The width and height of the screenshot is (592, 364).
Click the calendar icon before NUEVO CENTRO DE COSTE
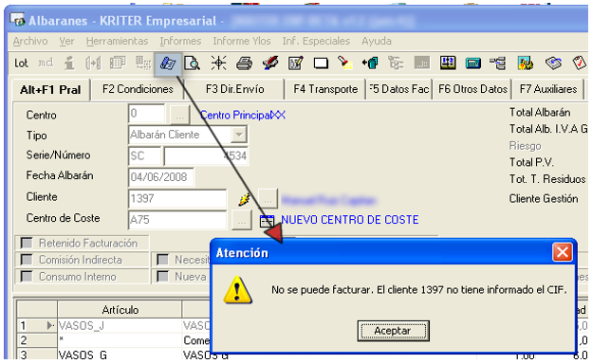tap(268, 221)
